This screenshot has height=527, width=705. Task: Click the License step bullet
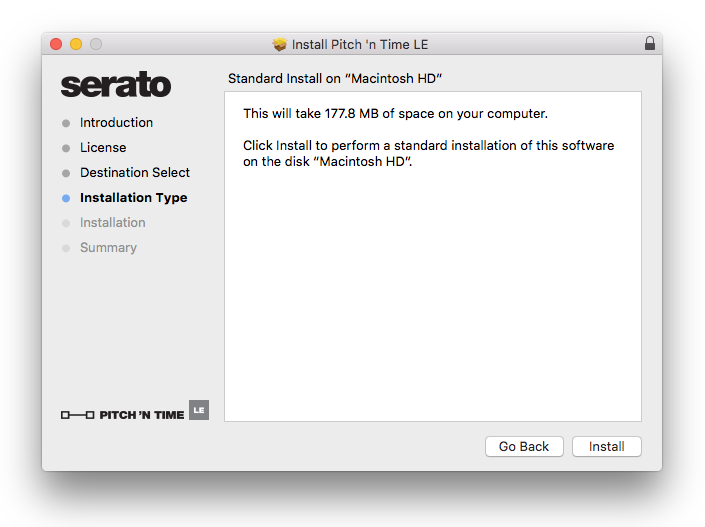click(x=66, y=148)
